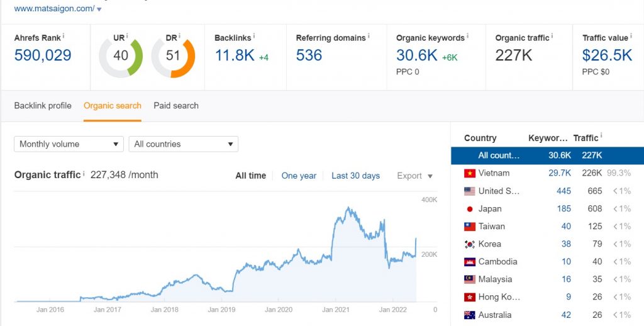This screenshot has width=644, height=326.
Task: Expand the arrow next to www.matsaigon.com URL
Action: 99,9
